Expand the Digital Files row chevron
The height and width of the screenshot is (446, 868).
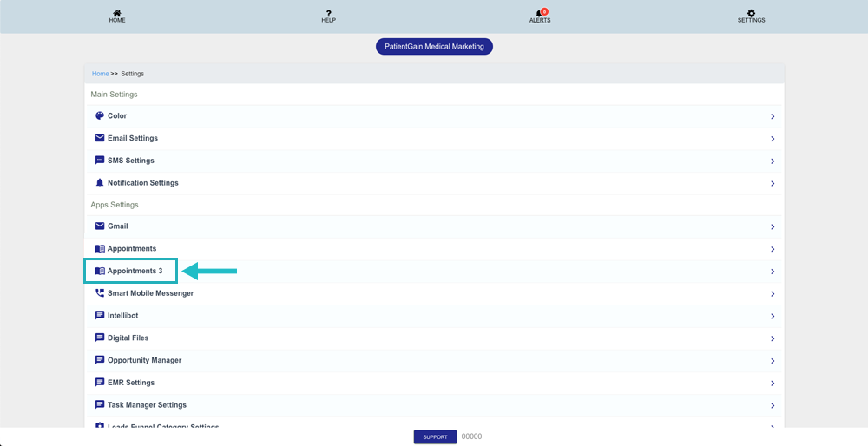773,338
